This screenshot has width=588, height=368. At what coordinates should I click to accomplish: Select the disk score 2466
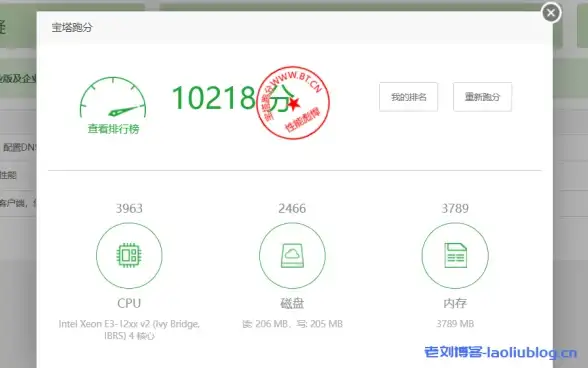[292, 208]
